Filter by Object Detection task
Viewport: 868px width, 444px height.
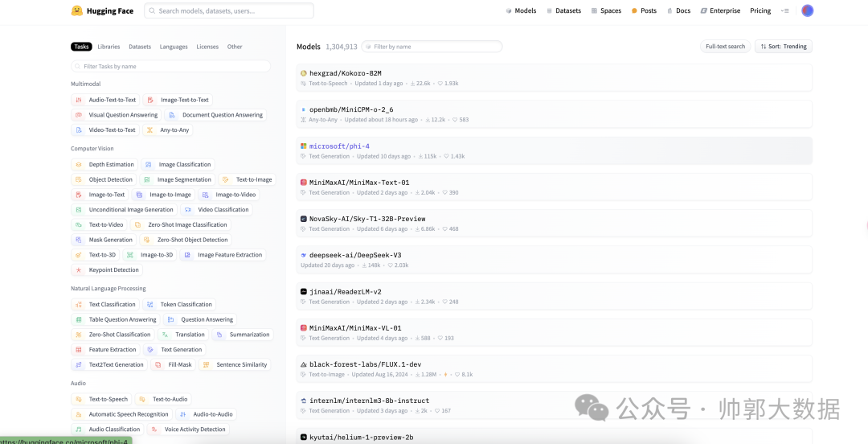point(104,179)
